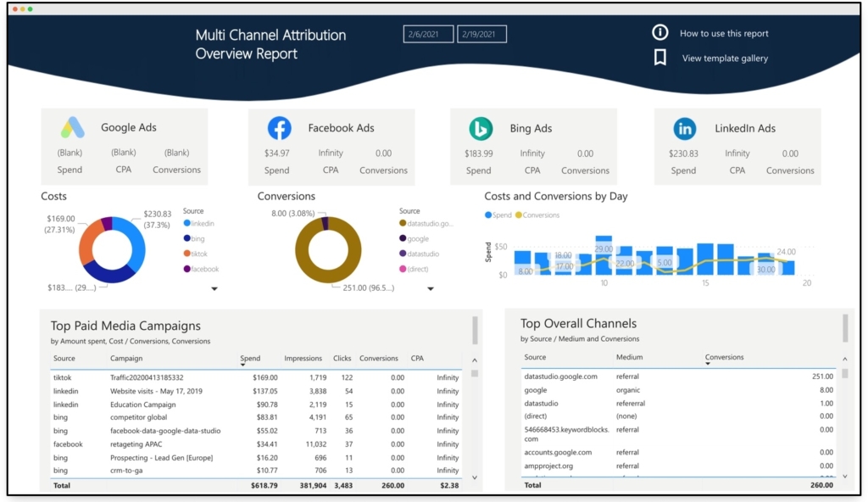Click the red window close button
This screenshot has width=868, height=502.
tap(15, 8)
